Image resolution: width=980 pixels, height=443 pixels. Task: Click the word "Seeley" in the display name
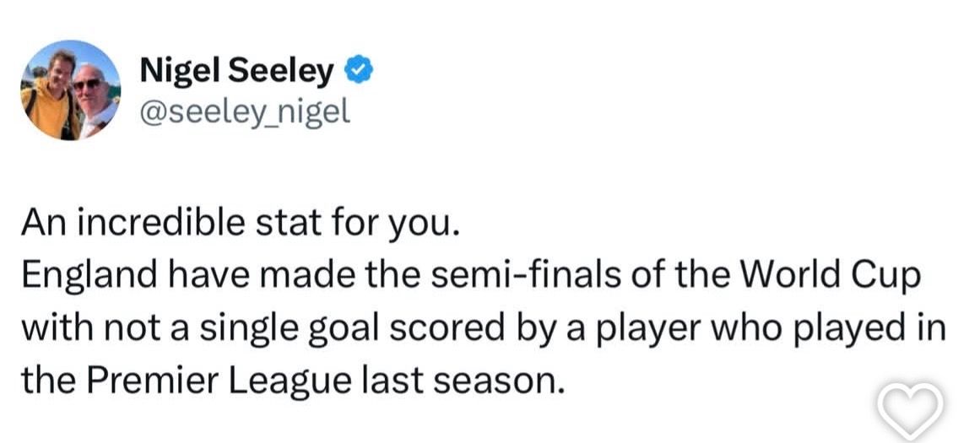pyautogui.click(x=280, y=71)
